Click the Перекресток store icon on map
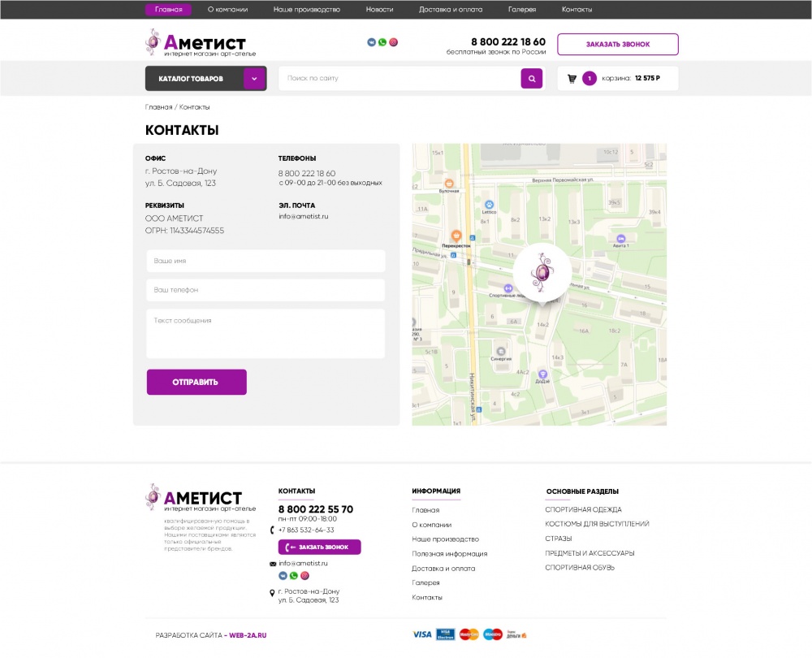This screenshot has height=658, width=812. 456,235
